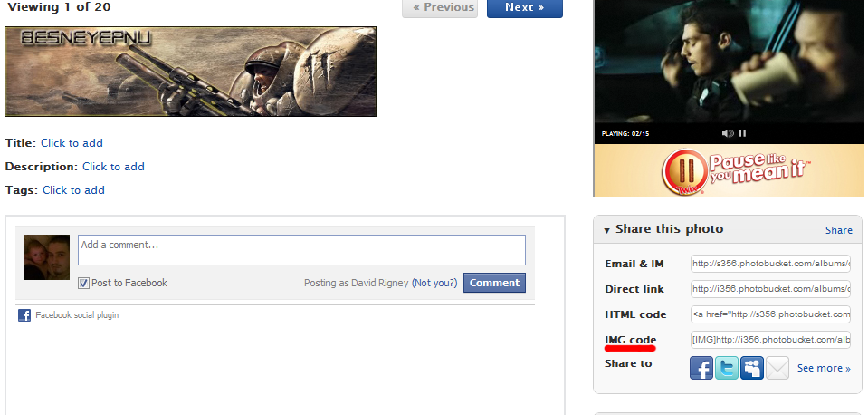Open the Twix Pause like you mean it ad
The image size is (868, 415).
click(x=729, y=170)
